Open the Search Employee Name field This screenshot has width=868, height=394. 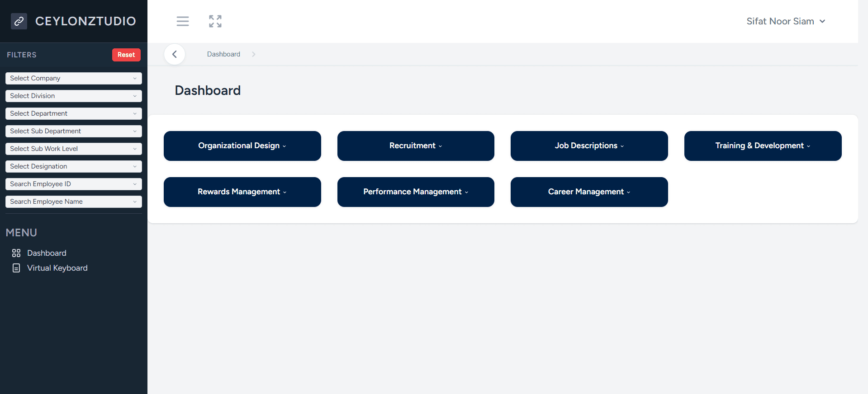point(74,202)
